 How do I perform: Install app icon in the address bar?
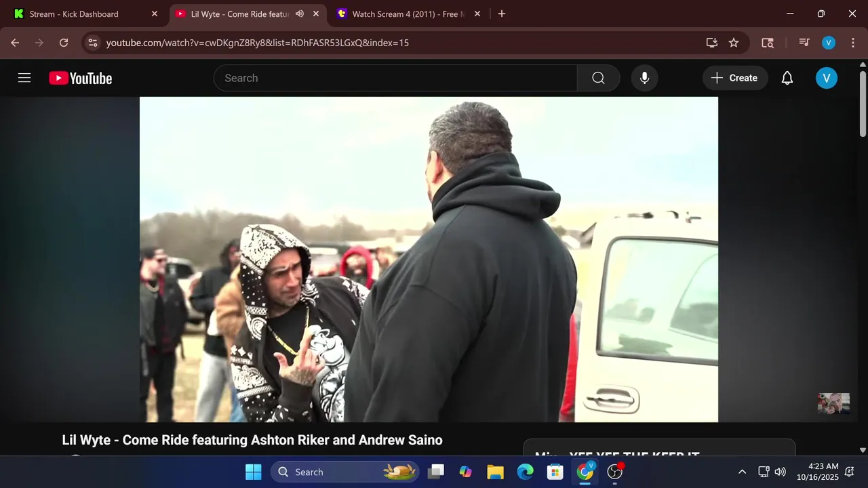click(711, 43)
